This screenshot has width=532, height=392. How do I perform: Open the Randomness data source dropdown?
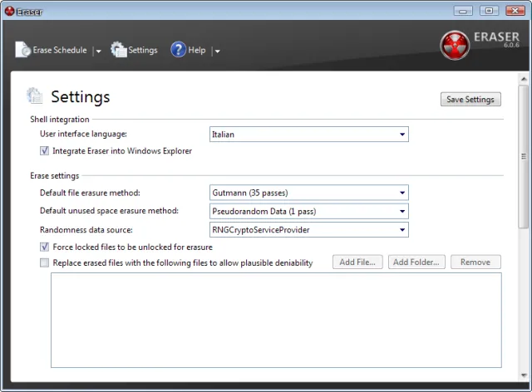(308, 230)
